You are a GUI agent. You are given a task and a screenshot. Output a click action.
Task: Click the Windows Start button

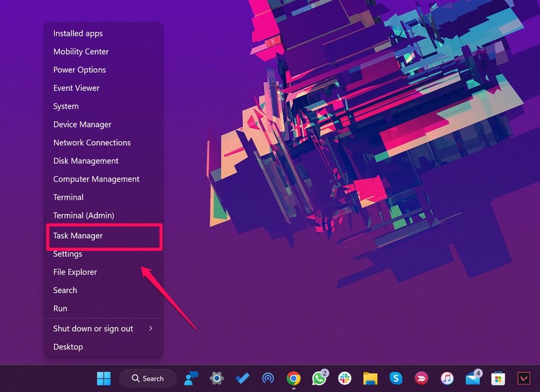click(104, 378)
